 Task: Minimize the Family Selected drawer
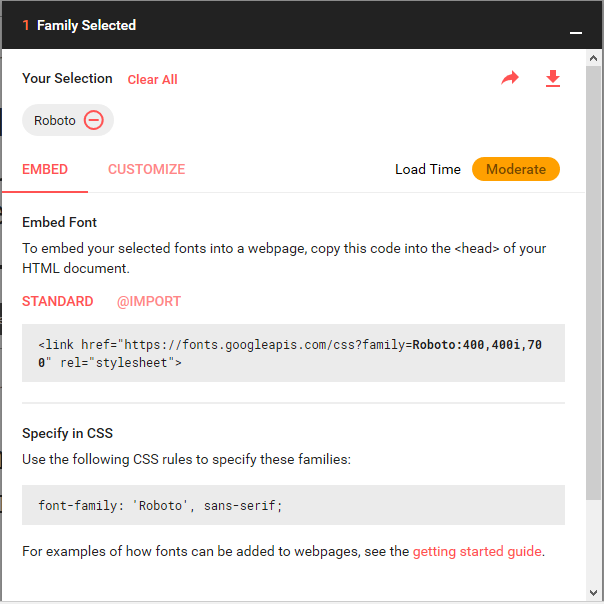tap(575, 33)
